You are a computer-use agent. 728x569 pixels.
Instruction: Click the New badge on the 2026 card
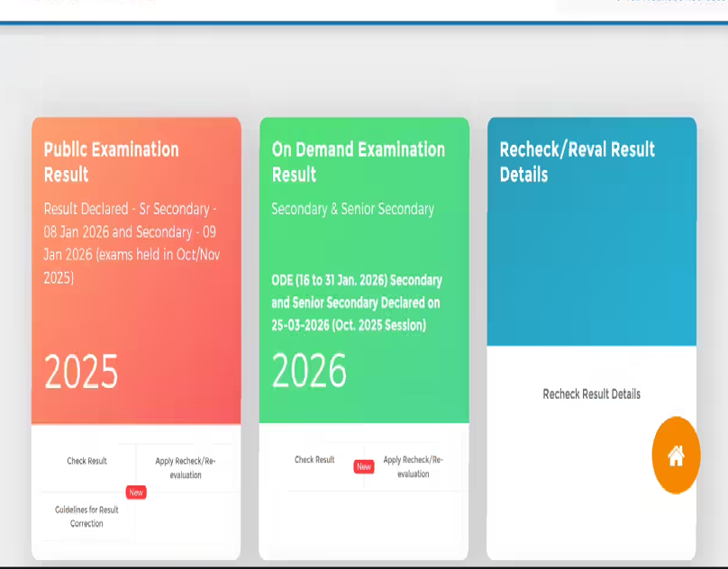[364, 466]
